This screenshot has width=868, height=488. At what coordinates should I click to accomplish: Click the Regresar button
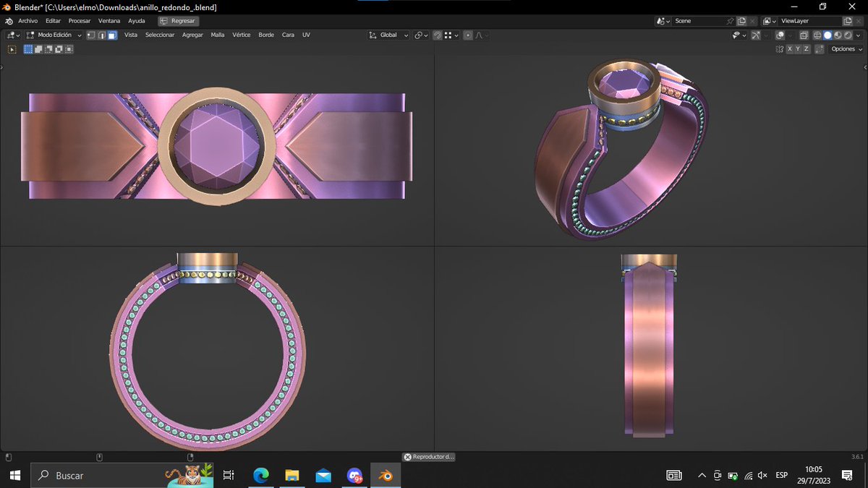pyautogui.click(x=179, y=21)
